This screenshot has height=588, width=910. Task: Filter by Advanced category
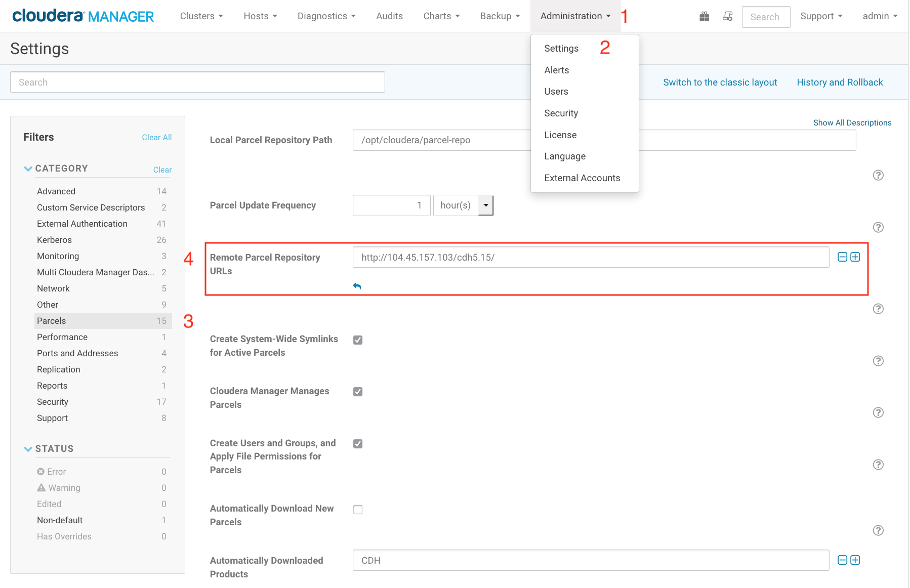click(x=103, y=191)
